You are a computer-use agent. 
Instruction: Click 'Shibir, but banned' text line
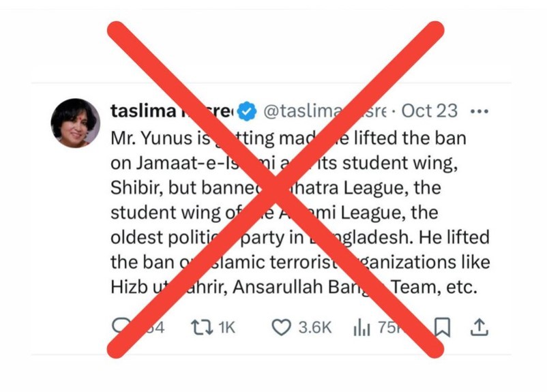tap(276, 188)
